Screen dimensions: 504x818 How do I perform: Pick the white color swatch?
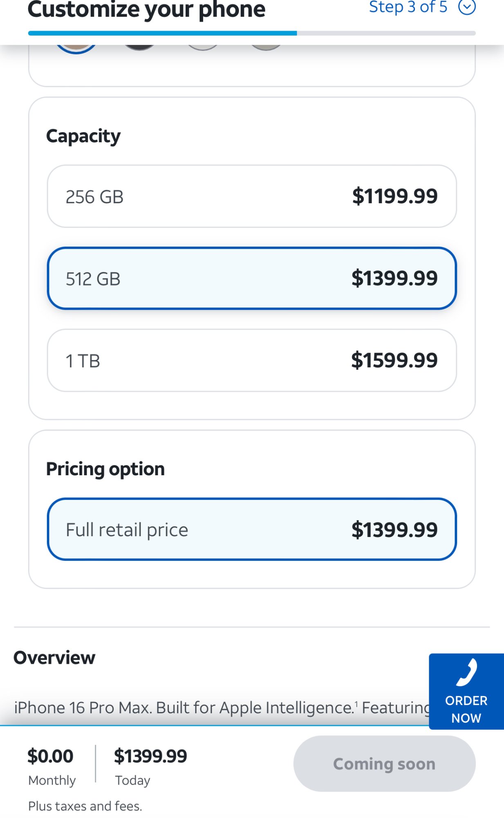click(x=203, y=48)
